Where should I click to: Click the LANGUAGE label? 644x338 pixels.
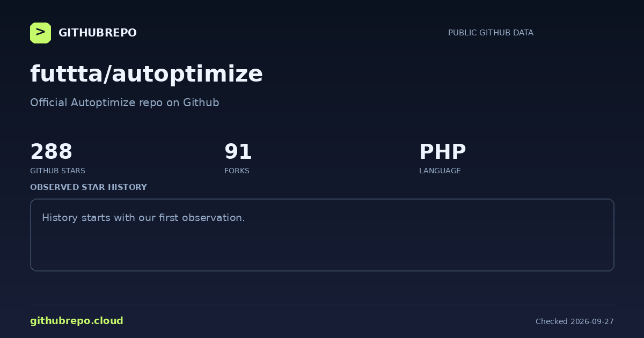point(440,171)
